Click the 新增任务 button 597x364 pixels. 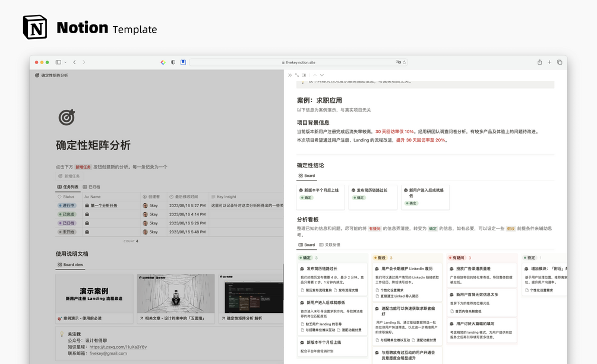(x=69, y=176)
